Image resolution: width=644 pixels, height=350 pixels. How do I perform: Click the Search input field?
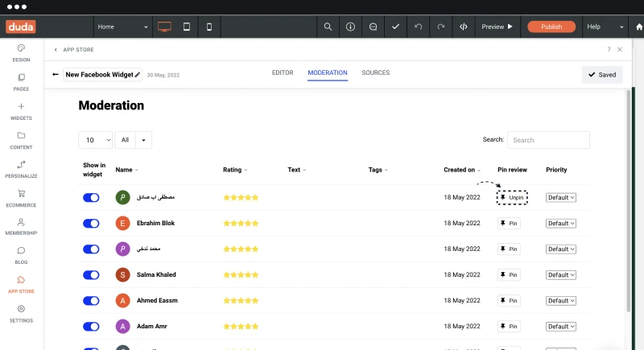click(548, 140)
